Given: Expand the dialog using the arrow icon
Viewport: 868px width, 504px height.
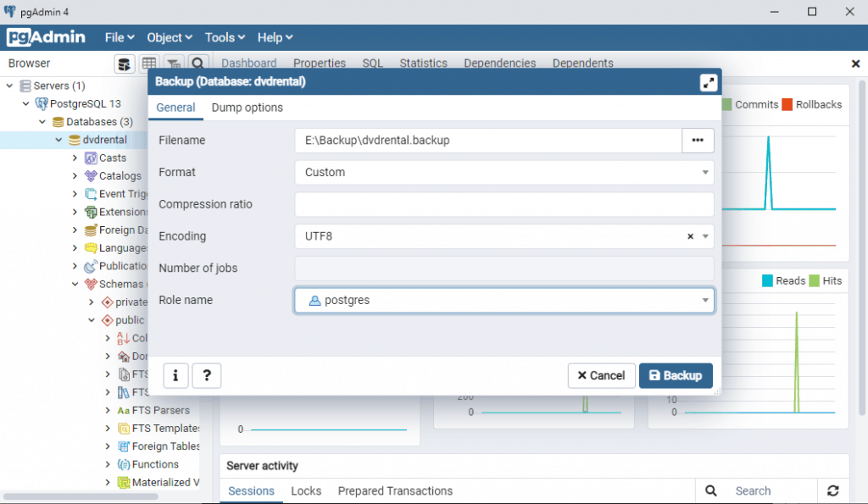Looking at the screenshot, I should (x=709, y=82).
